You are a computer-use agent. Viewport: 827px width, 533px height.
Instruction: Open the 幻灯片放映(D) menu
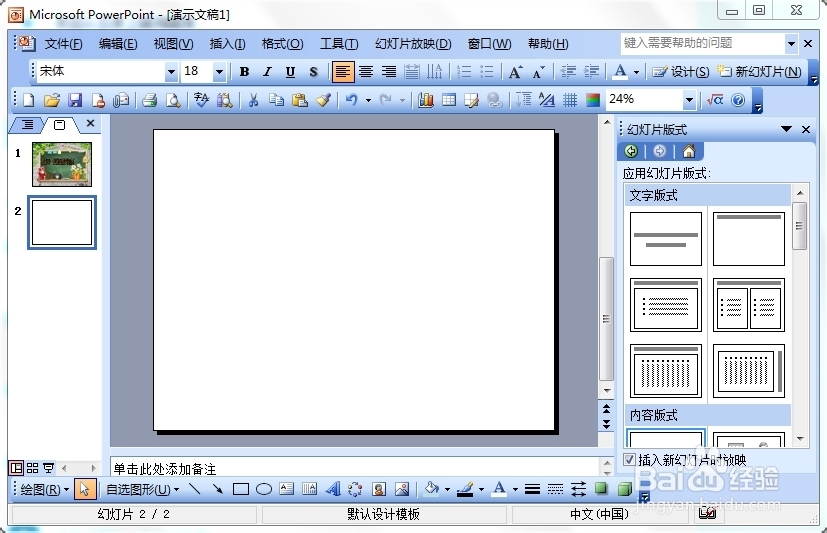413,44
